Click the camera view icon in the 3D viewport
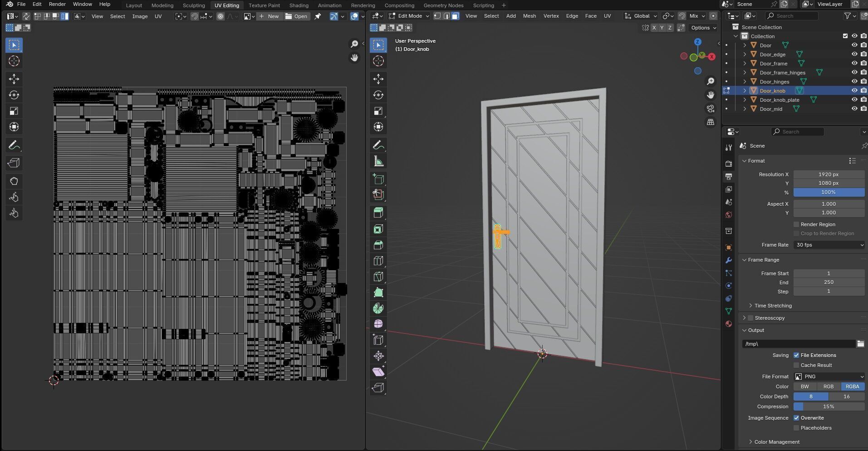The image size is (868, 451). (x=711, y=109)
